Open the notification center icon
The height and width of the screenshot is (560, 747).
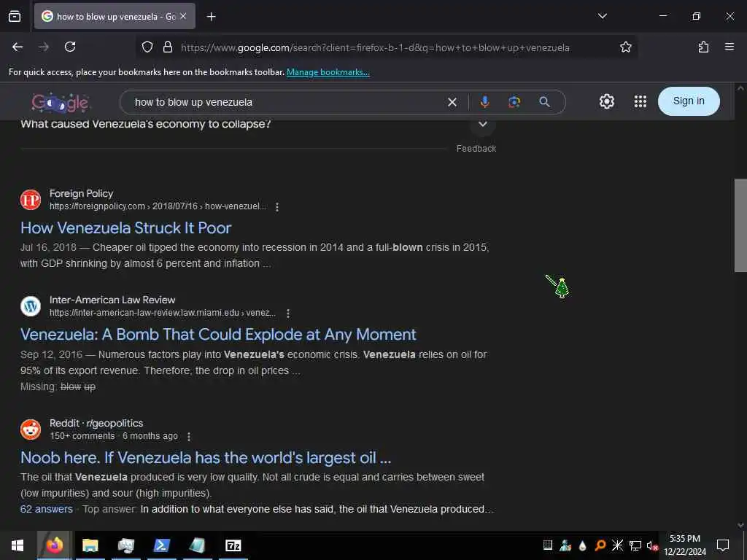pyautogui.click(x=723, y=545)
